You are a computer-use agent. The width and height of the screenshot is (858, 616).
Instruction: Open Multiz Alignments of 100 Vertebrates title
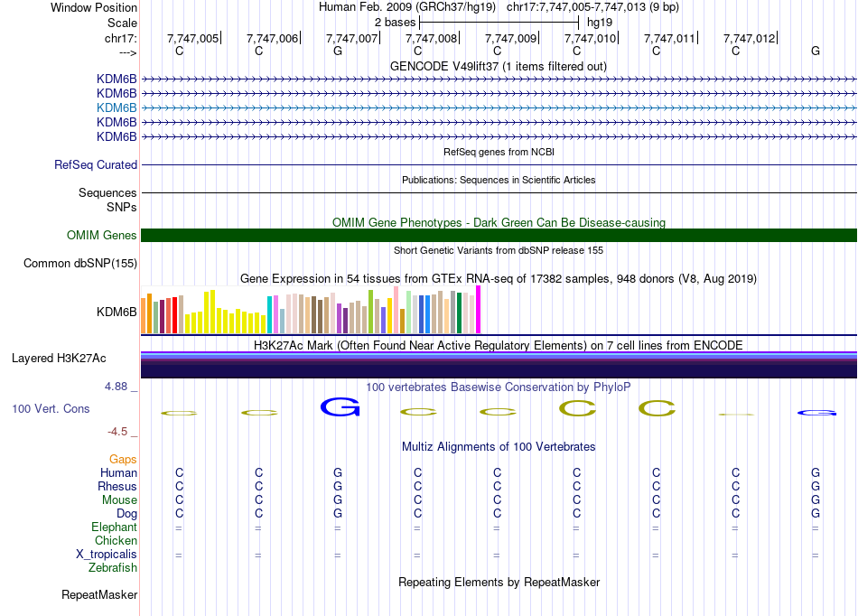(x=499, y=446)
